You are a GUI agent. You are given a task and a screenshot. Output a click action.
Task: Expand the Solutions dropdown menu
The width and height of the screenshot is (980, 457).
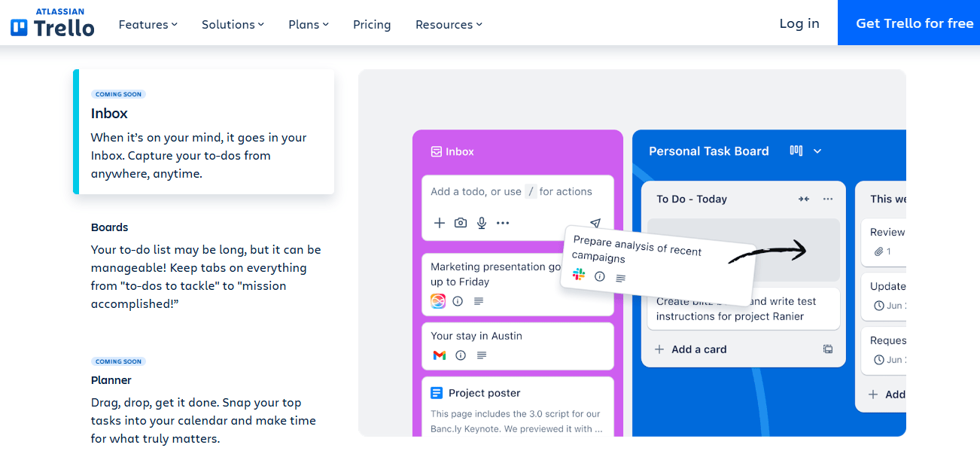pyautogui.click(x=233, y=24)
